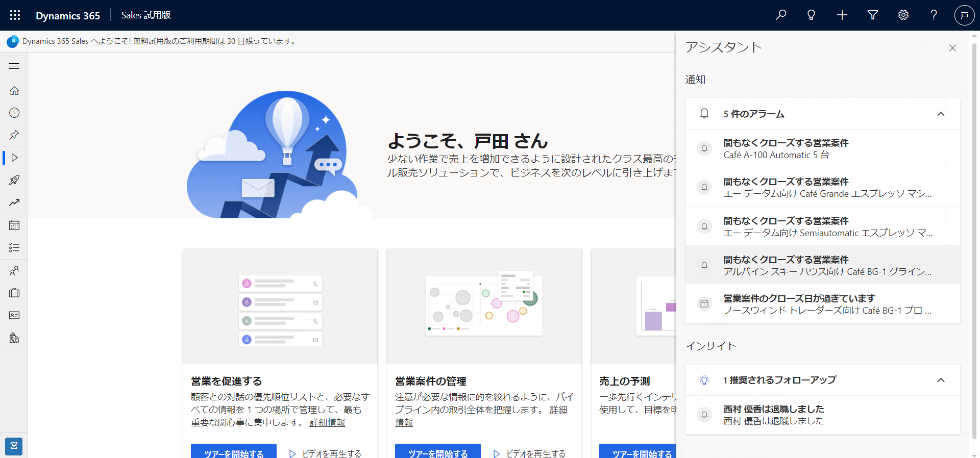Click the search magnifier icon

(781, 15)
